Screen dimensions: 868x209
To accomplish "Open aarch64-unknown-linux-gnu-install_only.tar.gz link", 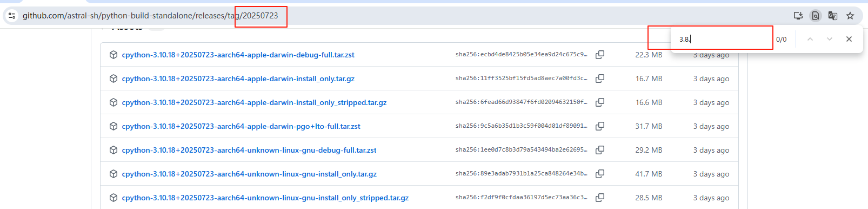I will [249, 174].
